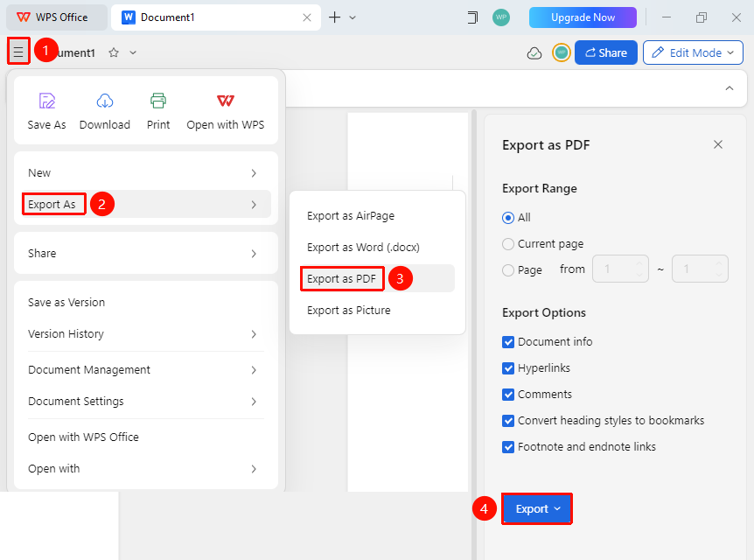
Task: Uncheck the Hyperlinks checkbox
Action: tap(508, 368)
